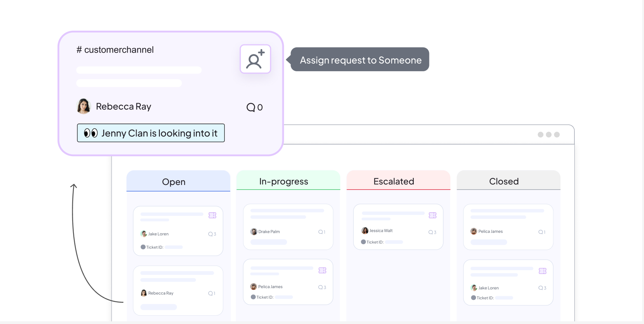Click ticket icon on Jessica Walt's card
Screen dimensions: 644x324
click(432, 215)
